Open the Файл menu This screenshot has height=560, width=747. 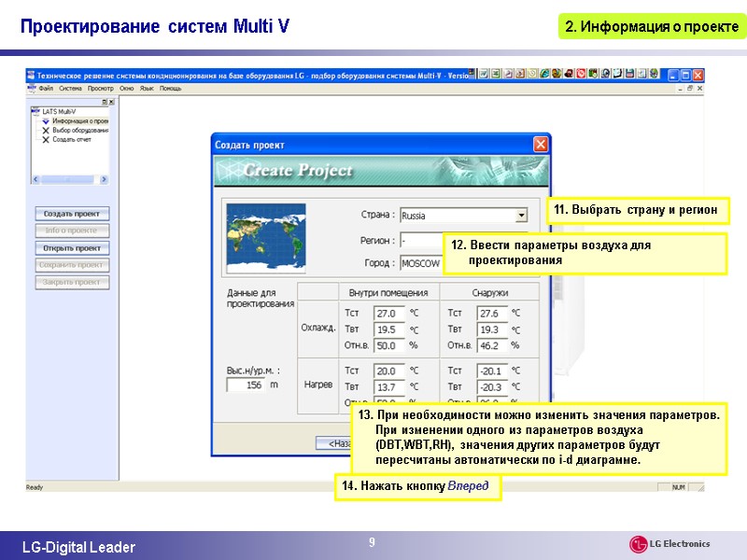click(x=46, y=89)
